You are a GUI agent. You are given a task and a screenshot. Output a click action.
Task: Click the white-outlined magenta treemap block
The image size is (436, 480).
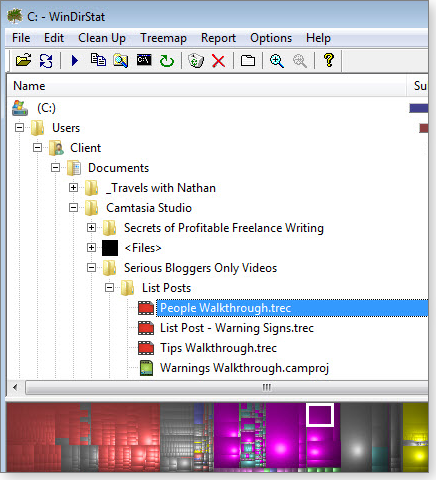[320, 415]
